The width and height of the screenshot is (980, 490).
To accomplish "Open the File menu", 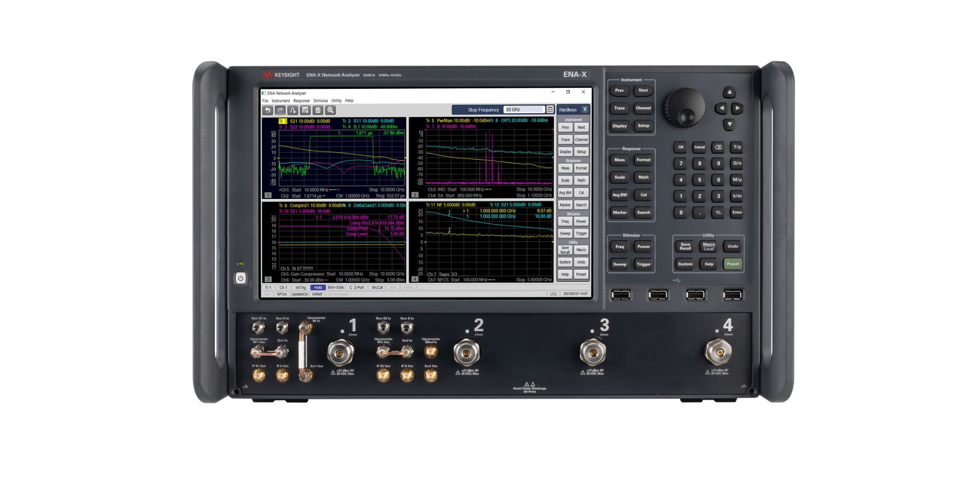I will pyautogui.click(x=265, y=101).
